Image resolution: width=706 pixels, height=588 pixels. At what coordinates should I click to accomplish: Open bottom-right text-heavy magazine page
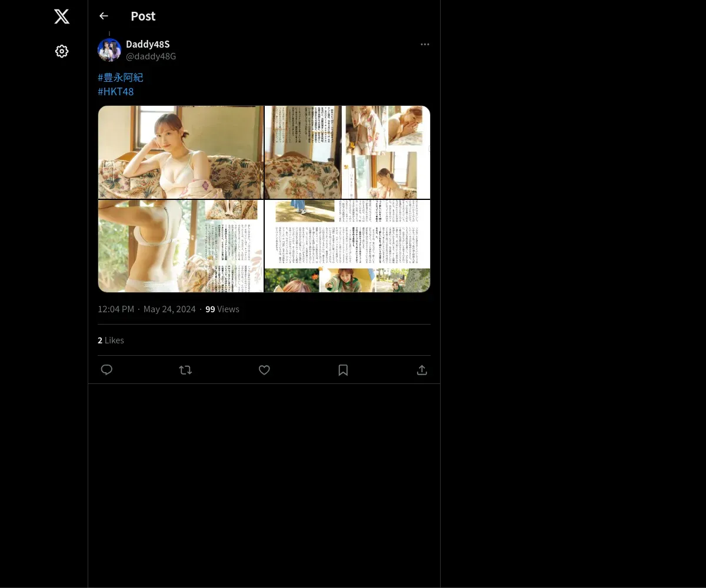point(347,246)
